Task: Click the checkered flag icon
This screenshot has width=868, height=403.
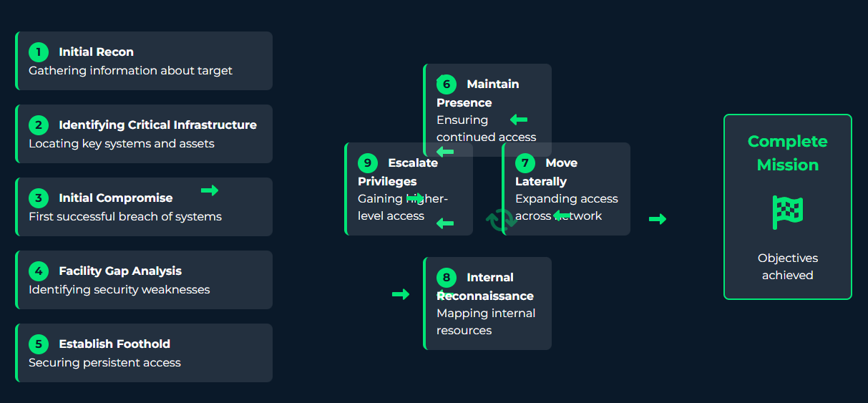Action: click(x=787, y=213)
